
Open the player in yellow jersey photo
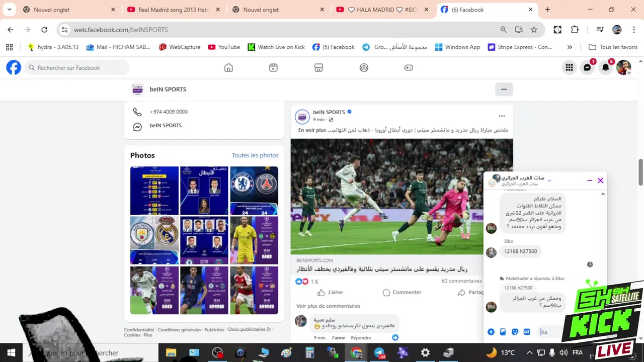(254, 240)
